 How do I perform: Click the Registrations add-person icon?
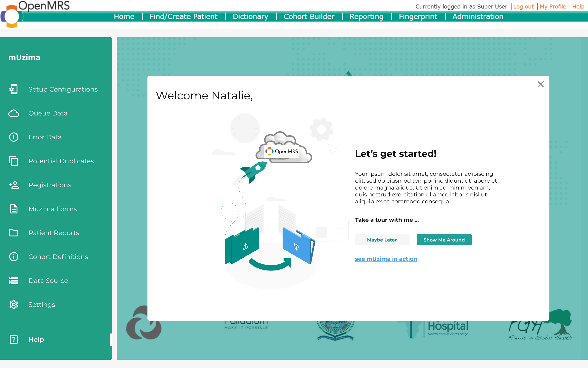pyautogui.click(x=14, y=185)
